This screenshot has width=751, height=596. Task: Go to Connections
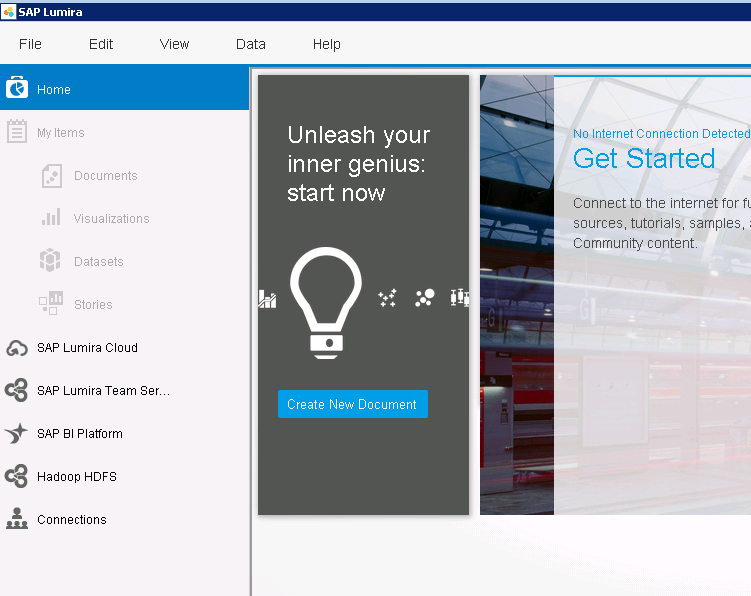[x=72, y=519]
